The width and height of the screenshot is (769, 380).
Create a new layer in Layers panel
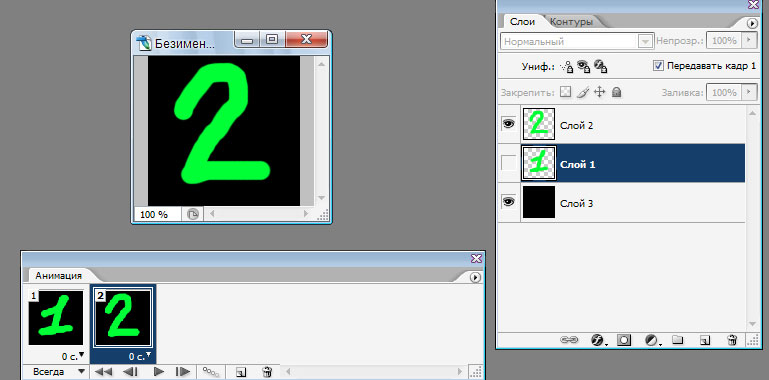point(704,340)
